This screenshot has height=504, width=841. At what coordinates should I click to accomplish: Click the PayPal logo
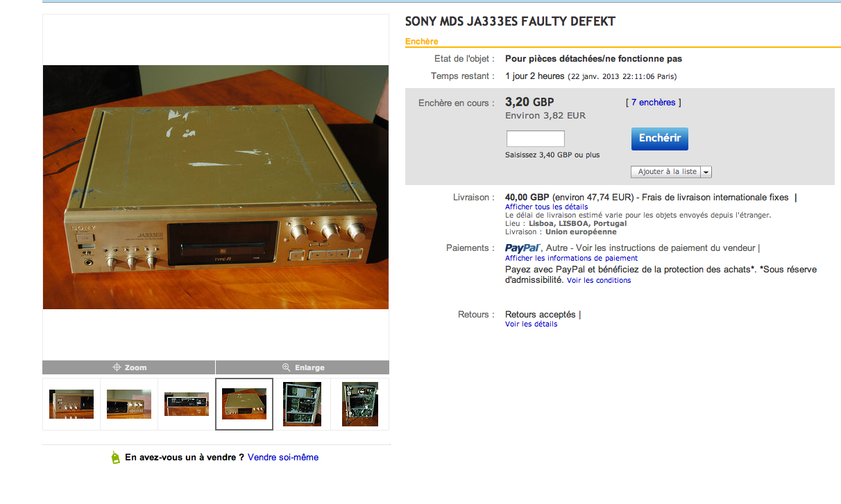coord(523,247)
